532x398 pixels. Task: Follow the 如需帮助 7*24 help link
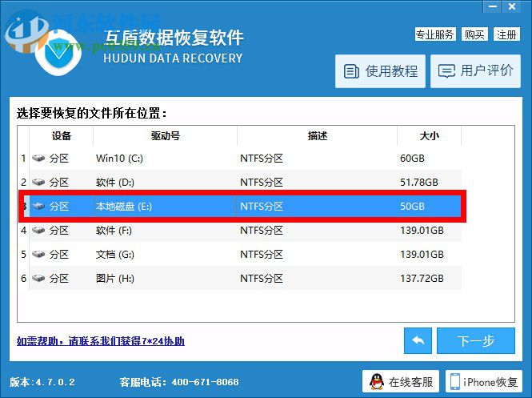(x=101, y=341)
